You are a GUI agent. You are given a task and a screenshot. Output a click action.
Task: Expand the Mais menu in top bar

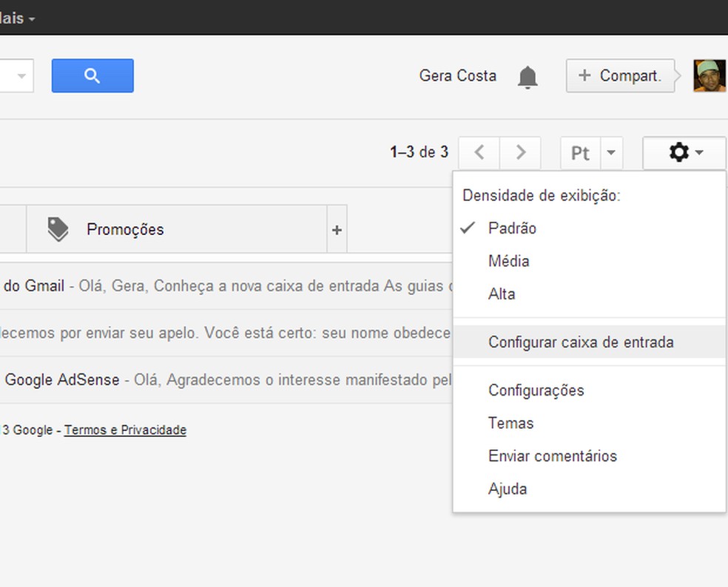coord(18,18)
